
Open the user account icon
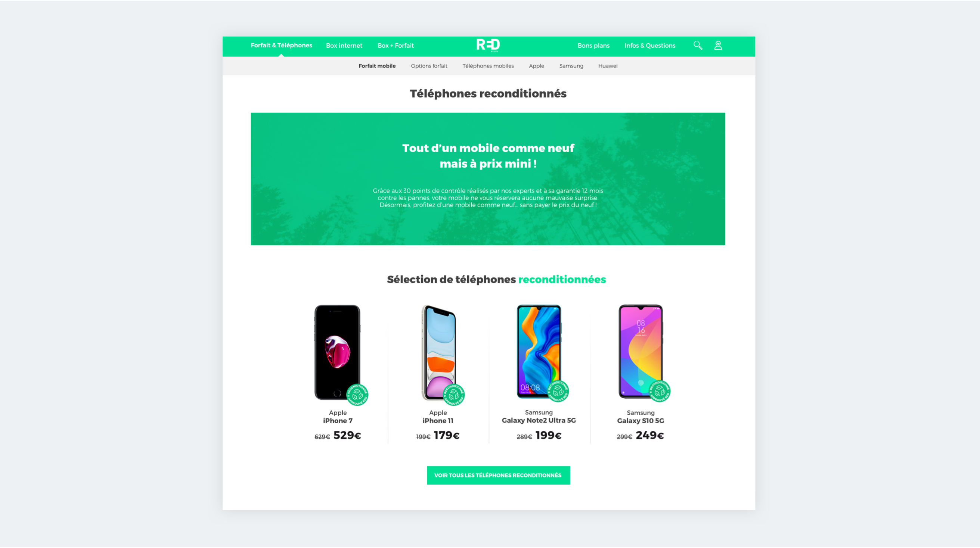(x=718, y=46)
